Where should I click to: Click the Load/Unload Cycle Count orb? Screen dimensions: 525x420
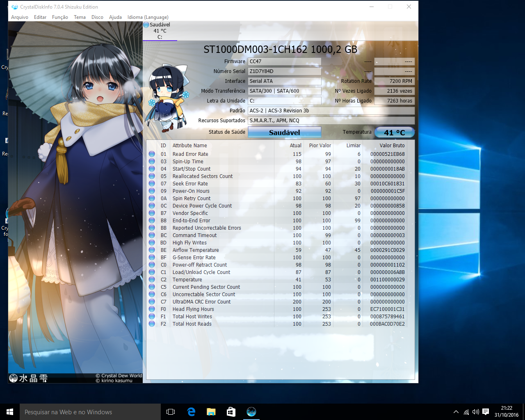point(152,272)
